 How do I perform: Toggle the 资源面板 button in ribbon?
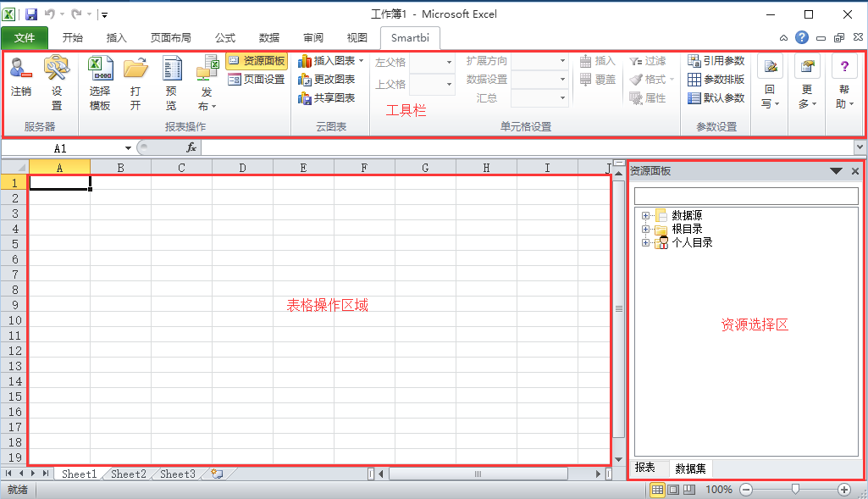click(x=257, y=60)
